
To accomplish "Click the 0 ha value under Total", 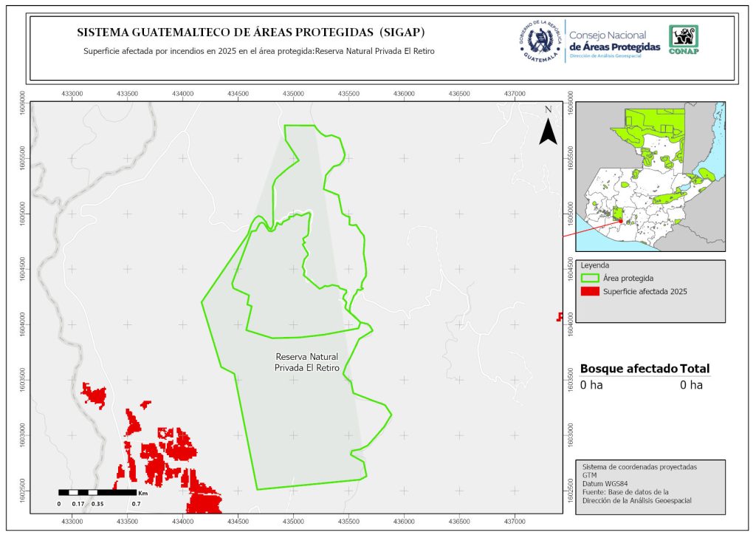I will [691, 385].
